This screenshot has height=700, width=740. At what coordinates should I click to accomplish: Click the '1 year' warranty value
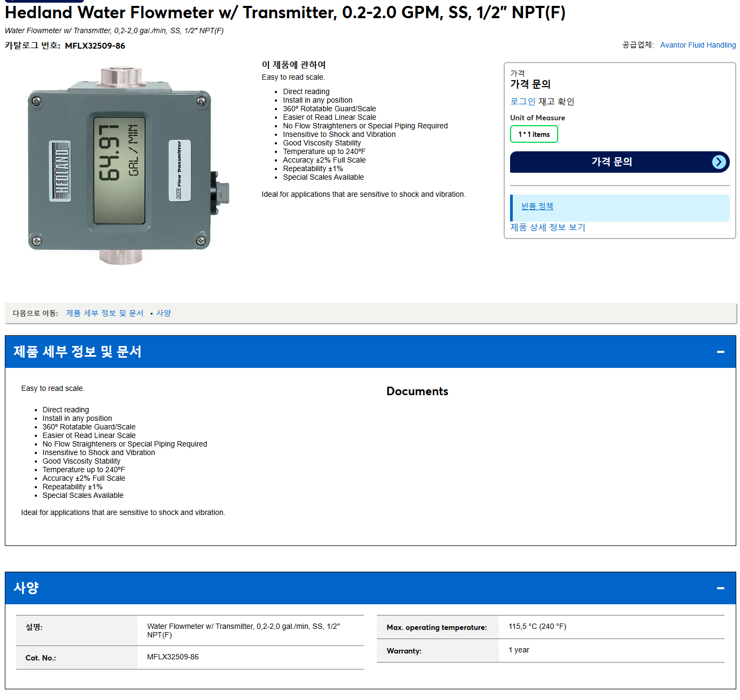coord(519,650)
